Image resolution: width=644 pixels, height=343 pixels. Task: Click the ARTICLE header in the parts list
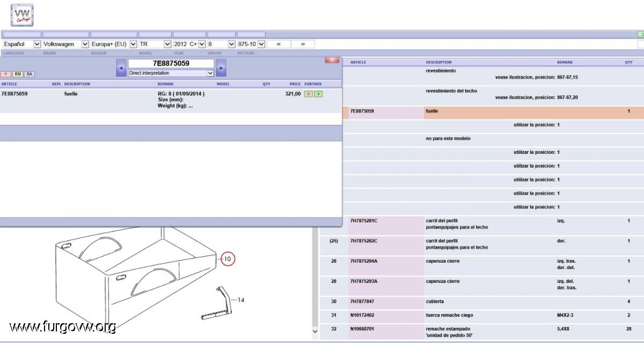pyautogui.click(x=358, y=62)
